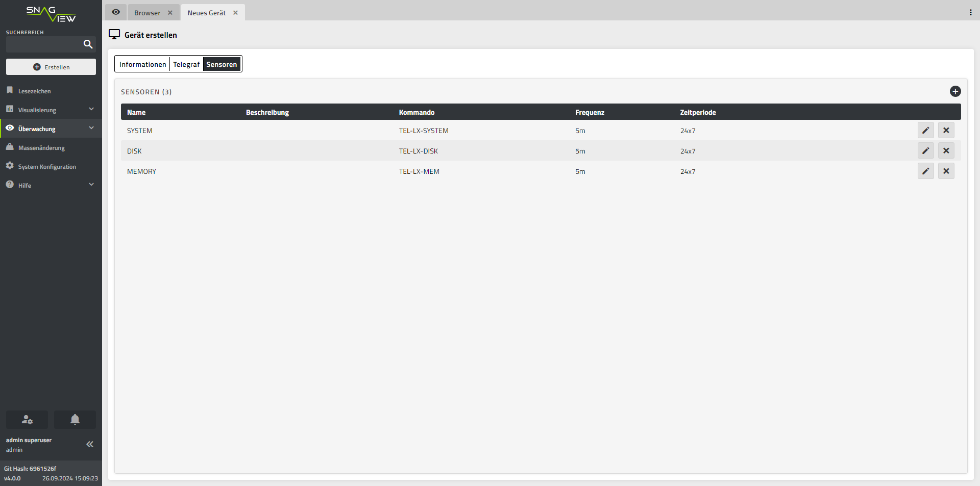Select the DISK sensor name
Screen dimensions: 980x486
point(134,151)
